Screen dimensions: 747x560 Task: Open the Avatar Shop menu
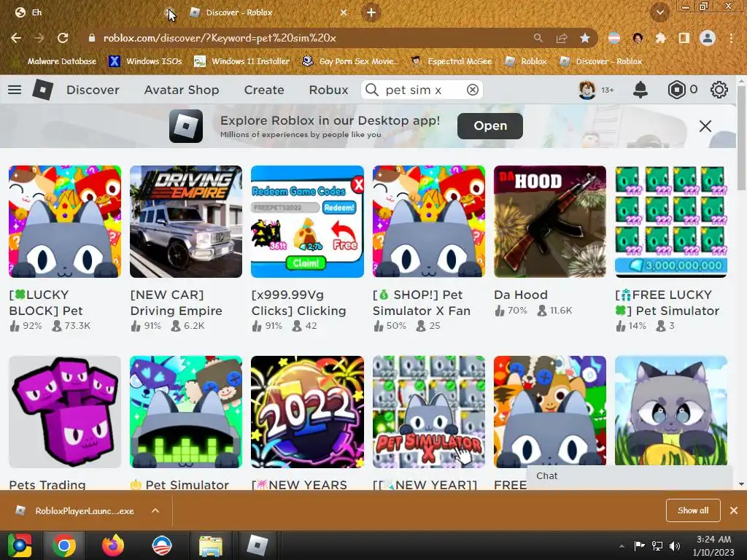point(182,90)
